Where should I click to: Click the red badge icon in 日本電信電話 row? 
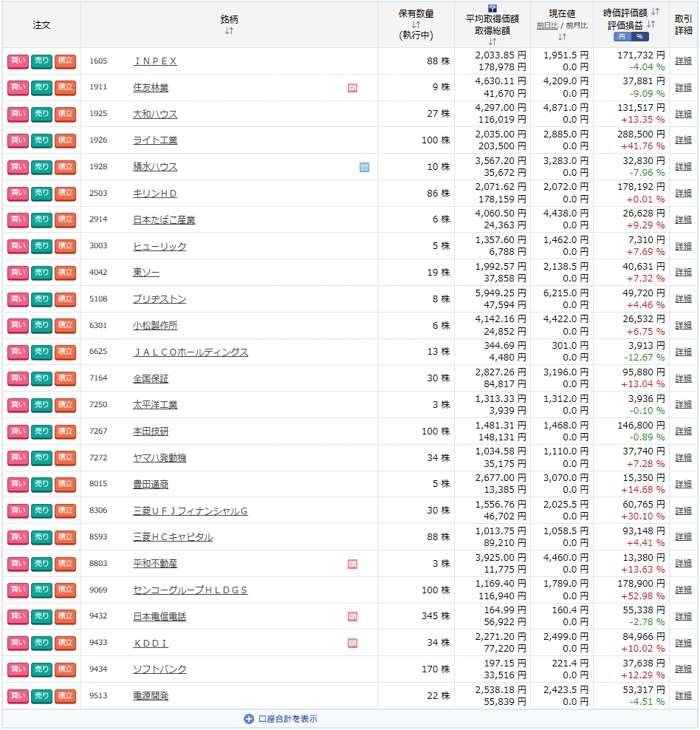click(352, 617)
